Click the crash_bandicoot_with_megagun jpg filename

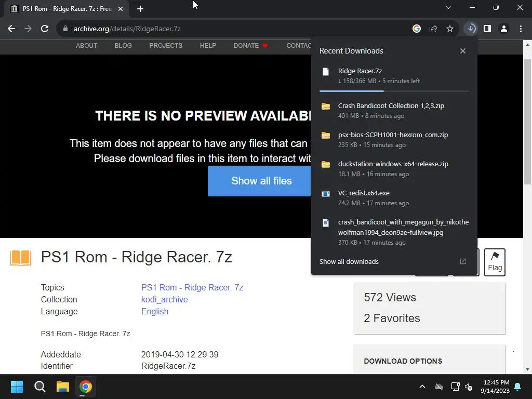click(403, 228)
